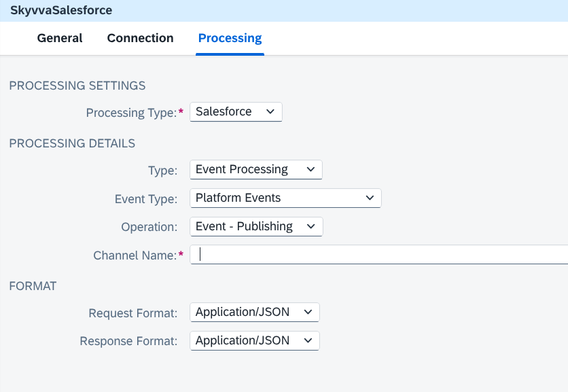Click the Request Format label
Viewport: 568px width, 392px height.
click(133, 313)
